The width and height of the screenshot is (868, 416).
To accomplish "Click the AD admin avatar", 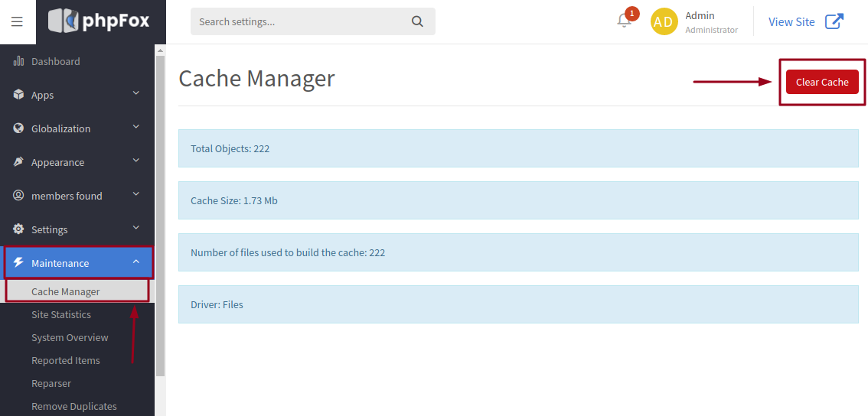I will (664, 21).
